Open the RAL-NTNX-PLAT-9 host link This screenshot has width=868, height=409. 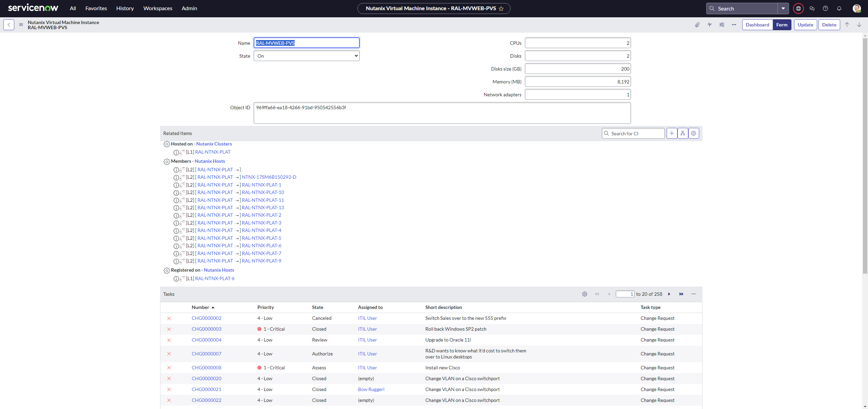pos(261,261)
